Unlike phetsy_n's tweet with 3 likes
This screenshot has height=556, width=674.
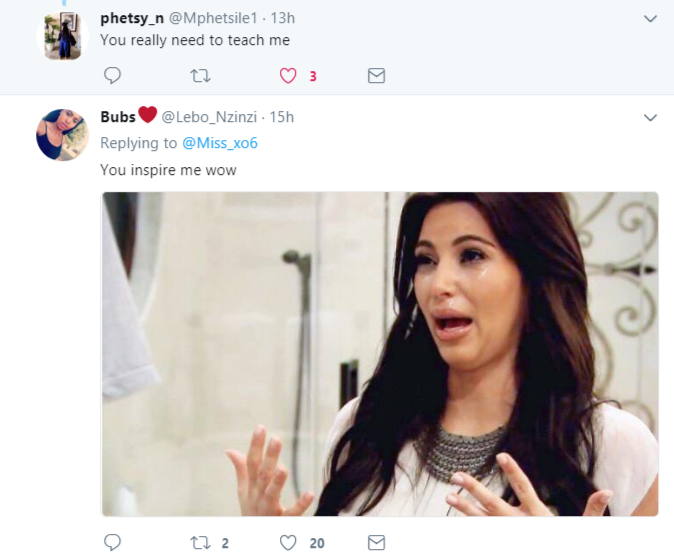point(288,76)
